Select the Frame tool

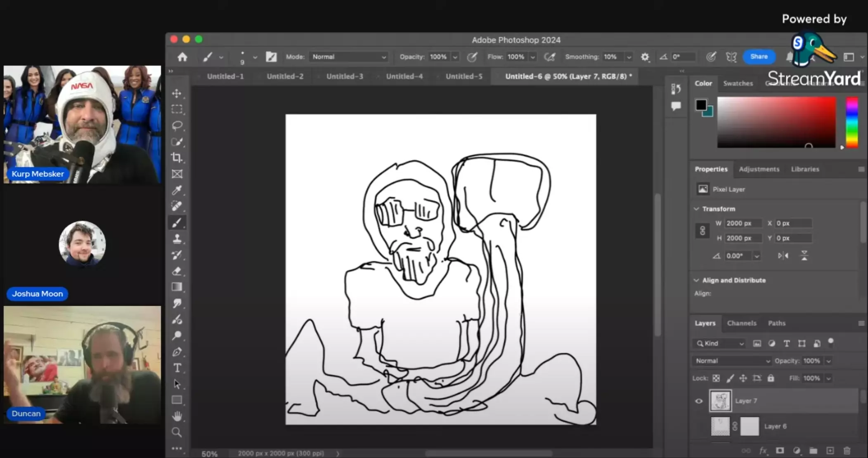(177, 174)
